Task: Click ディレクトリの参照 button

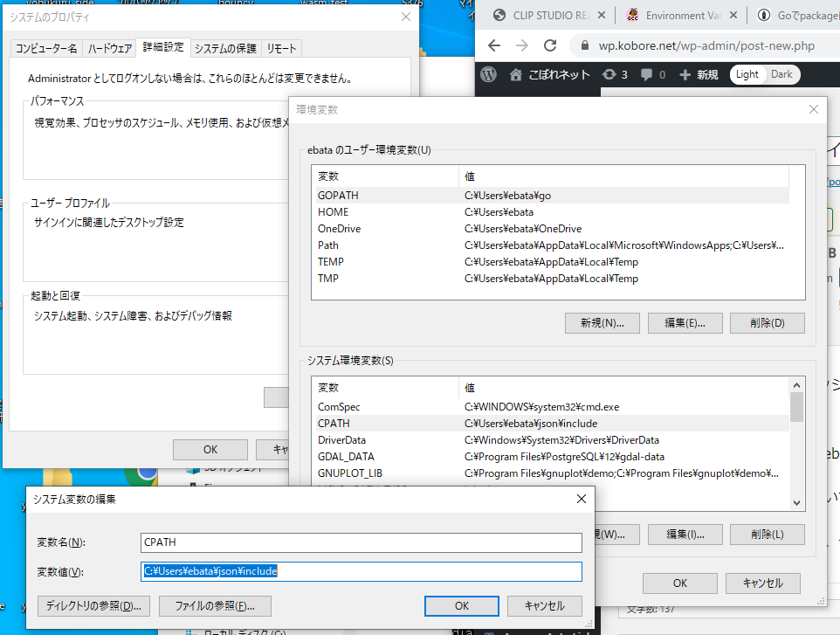Action: click(94, 605)
